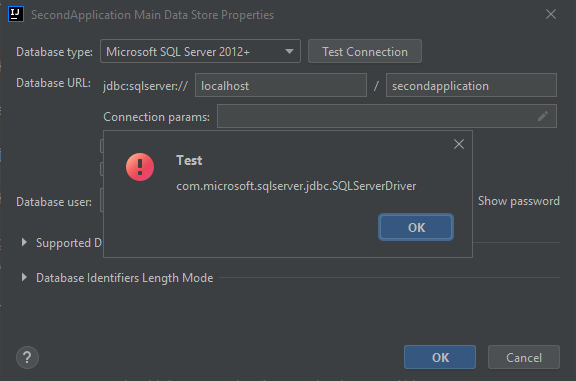This screenshot has height=381, width=576.
Task: Click the Database user label
Action: pyautogui.click(x=54, y=202)
